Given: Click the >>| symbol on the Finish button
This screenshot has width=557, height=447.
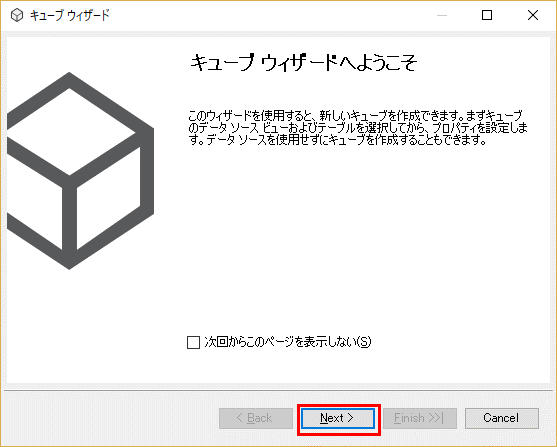Looking at the screenshot, I should pos(436,418).
